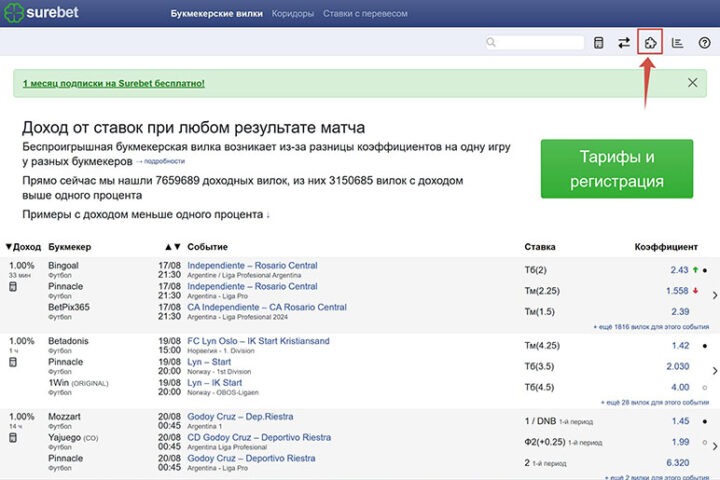Expand the Independiente surebet row chevron
The height and width of the screenshot is (480, 720).
coord(713,295)
